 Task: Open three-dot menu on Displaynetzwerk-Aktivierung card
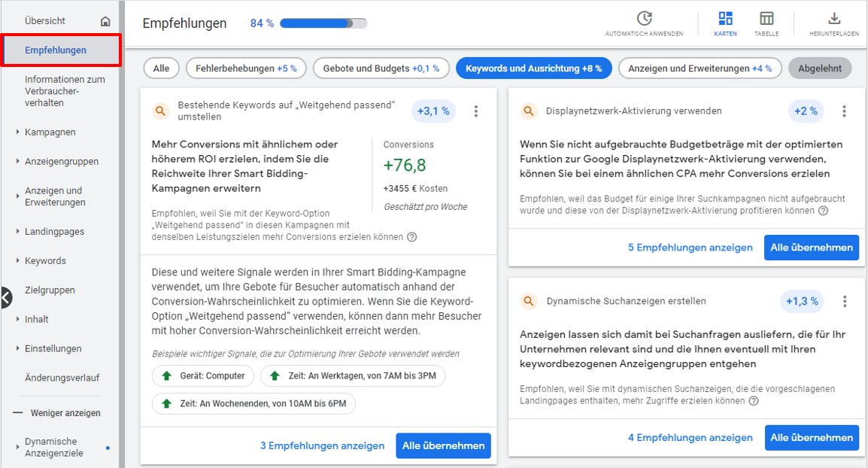pos(845,111)
